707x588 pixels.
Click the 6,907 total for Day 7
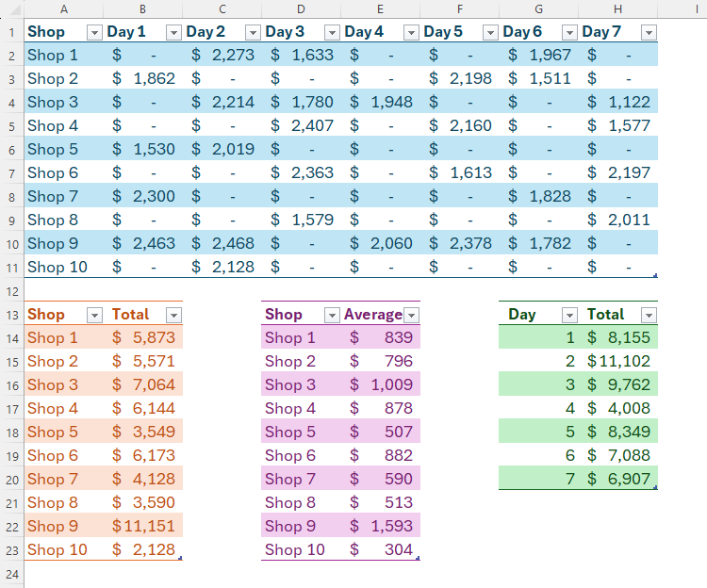(x=617, y=479)
